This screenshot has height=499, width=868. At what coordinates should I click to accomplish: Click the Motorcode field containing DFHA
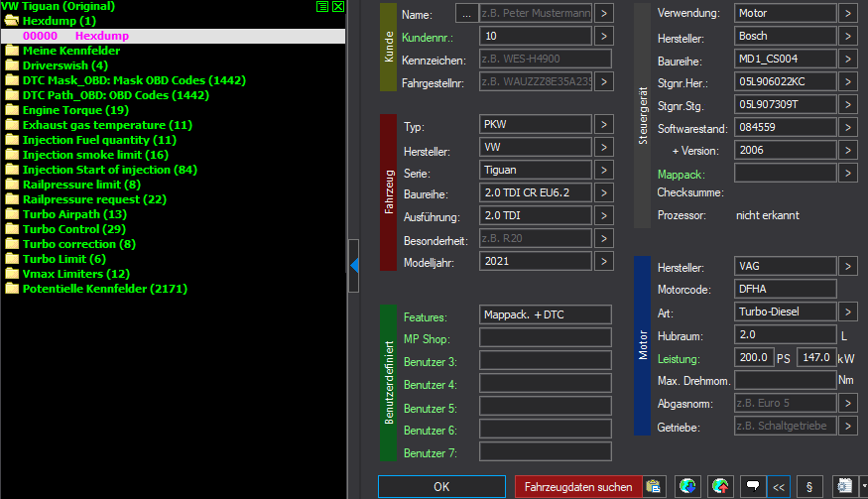[x=785, y=289]
